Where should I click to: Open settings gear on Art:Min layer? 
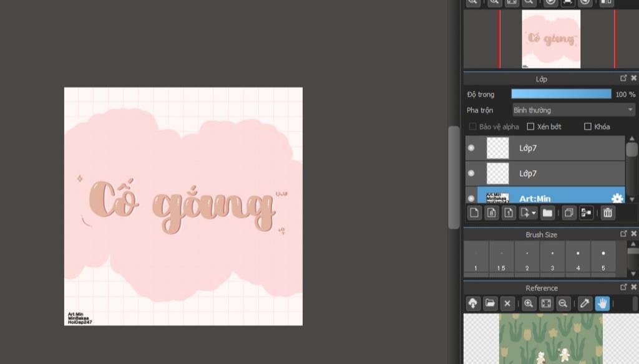tap(617, 198)
